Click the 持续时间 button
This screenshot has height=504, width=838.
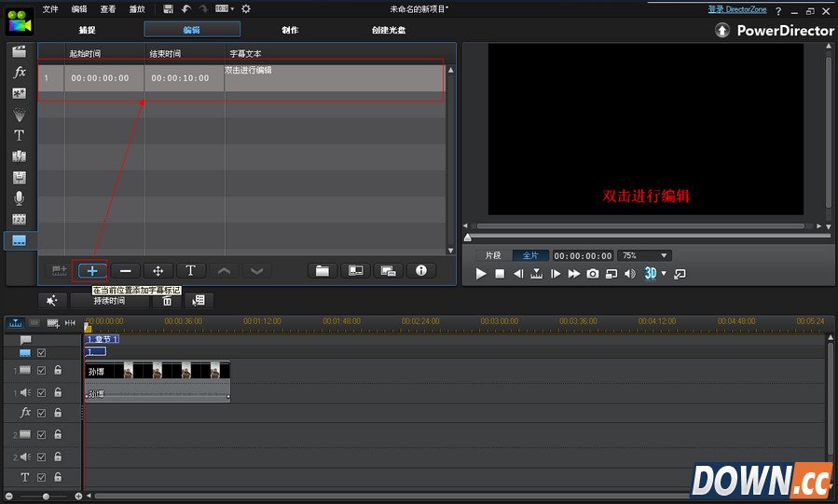pyautogui.click(x=110, y=301)
